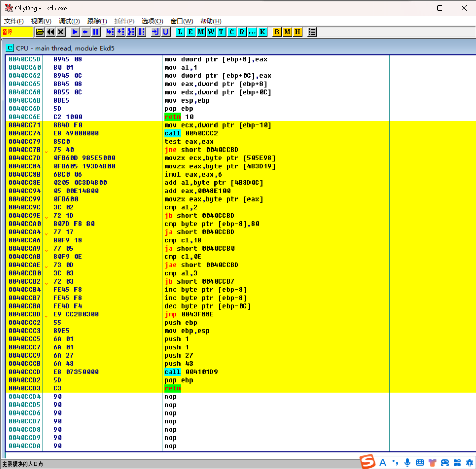
Task: Toggle Sogou input Chinese/English mode (A)
Action: 383,462
